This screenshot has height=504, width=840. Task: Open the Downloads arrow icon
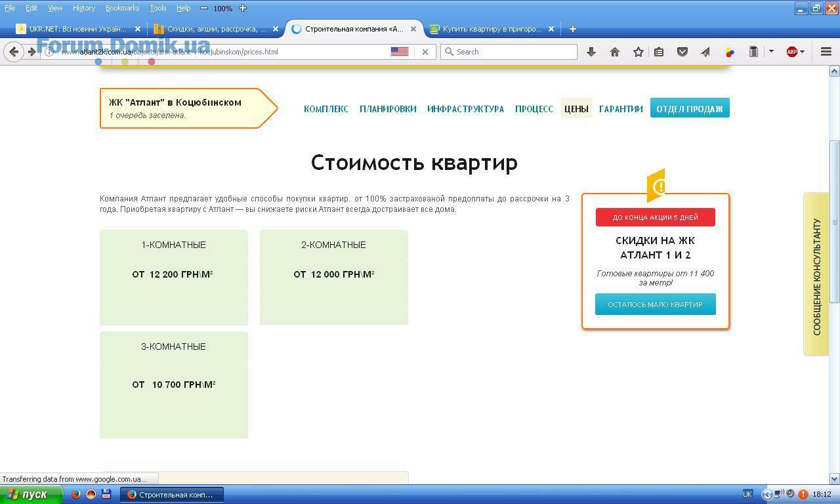591,52
